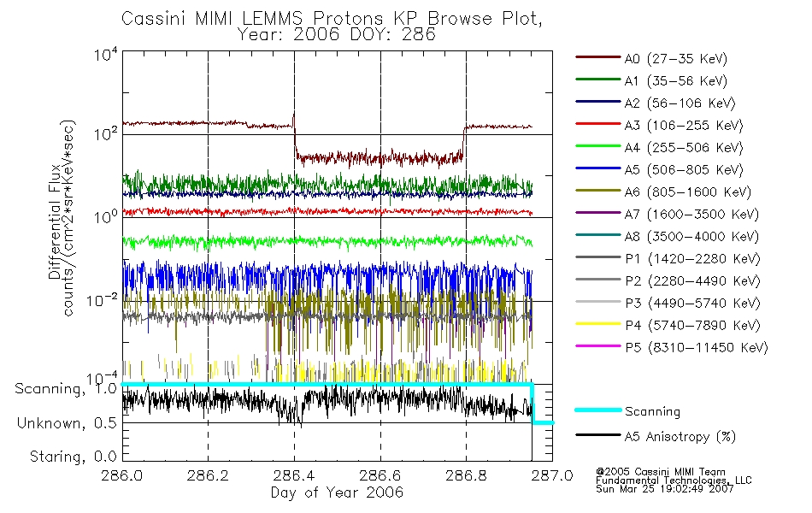The height and width of the screenshot is (513, 812).
Task: Click the 10^-2 y-axis tick label
Action: tap(102, 300)
